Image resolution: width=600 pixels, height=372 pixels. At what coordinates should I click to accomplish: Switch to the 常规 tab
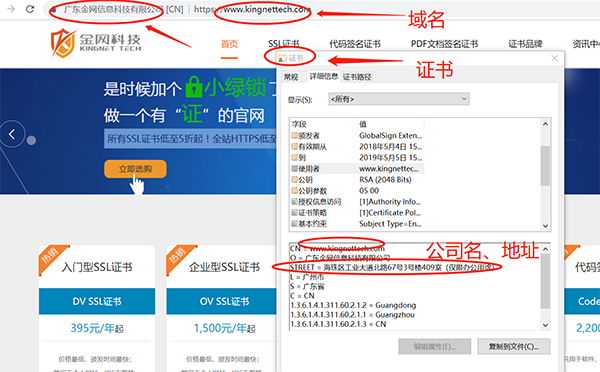(x=291, y=77)
